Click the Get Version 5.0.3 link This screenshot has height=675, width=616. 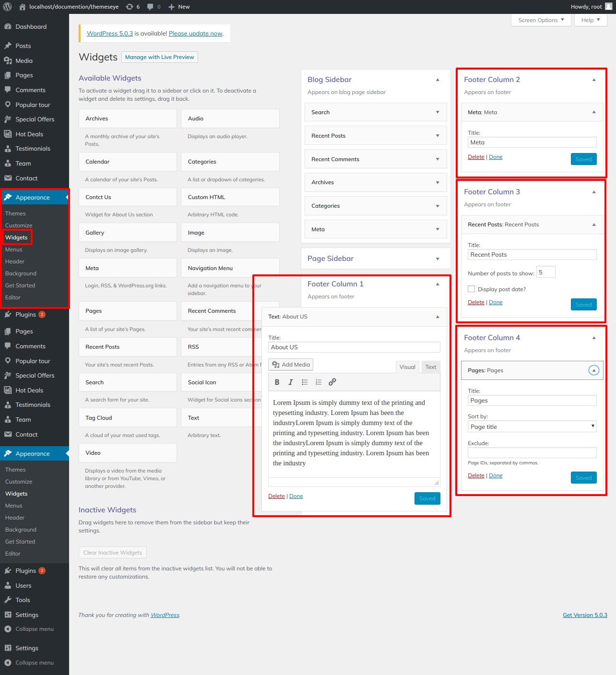[x=585, y=615]
